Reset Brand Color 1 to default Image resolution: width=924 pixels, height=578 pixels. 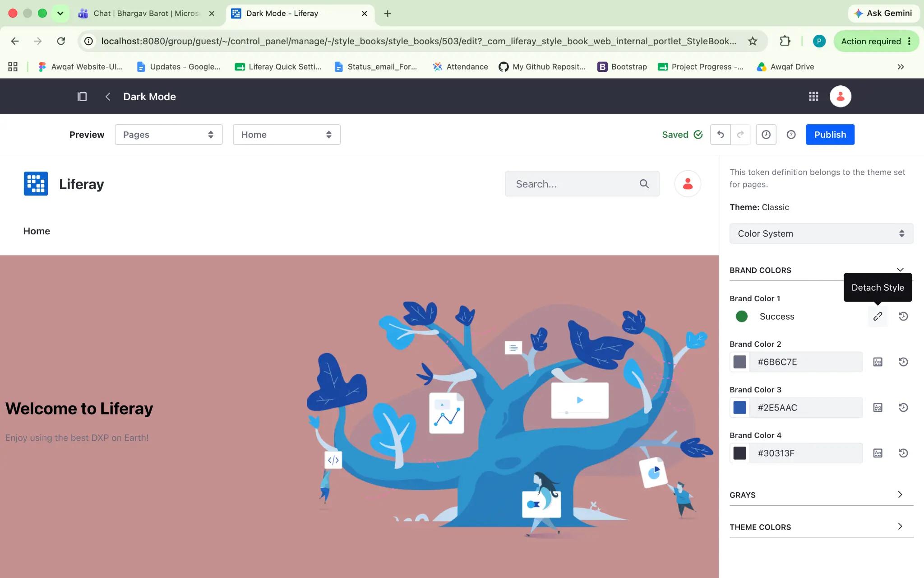(x=903, y=317)
